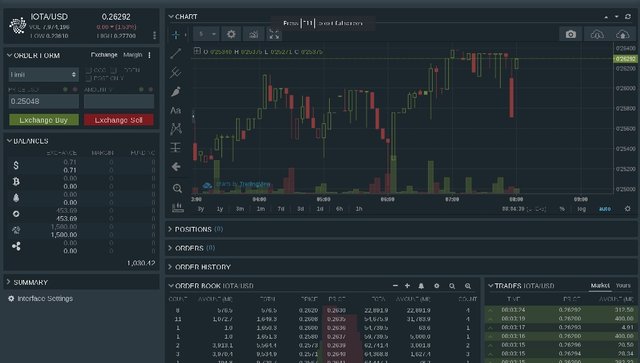Viewport: 640px width, 363px height.
Task: Click the Exchange Sell button
Action: (119, 120)
